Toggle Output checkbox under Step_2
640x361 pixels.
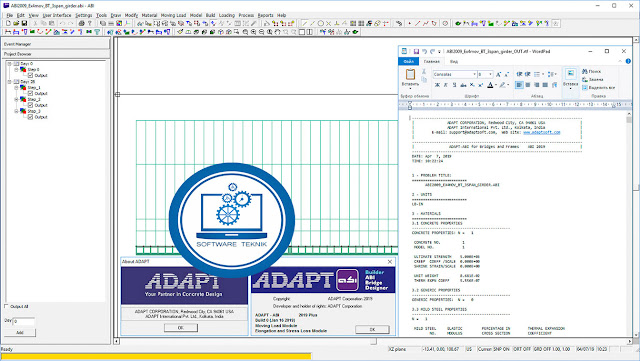(x=30, y=105)
